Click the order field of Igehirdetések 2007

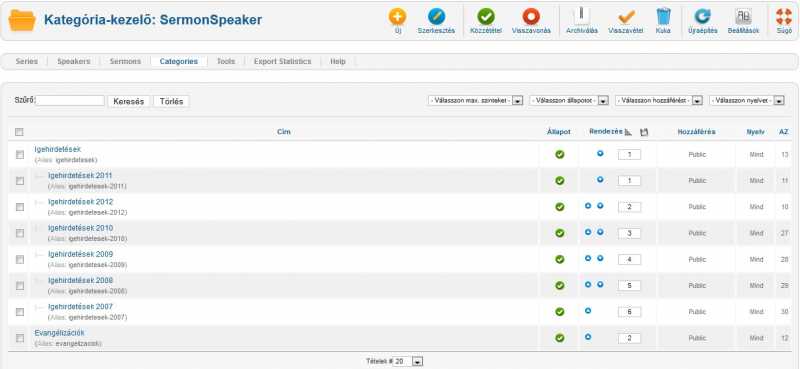pyautogui.click(x=629, y=312)
